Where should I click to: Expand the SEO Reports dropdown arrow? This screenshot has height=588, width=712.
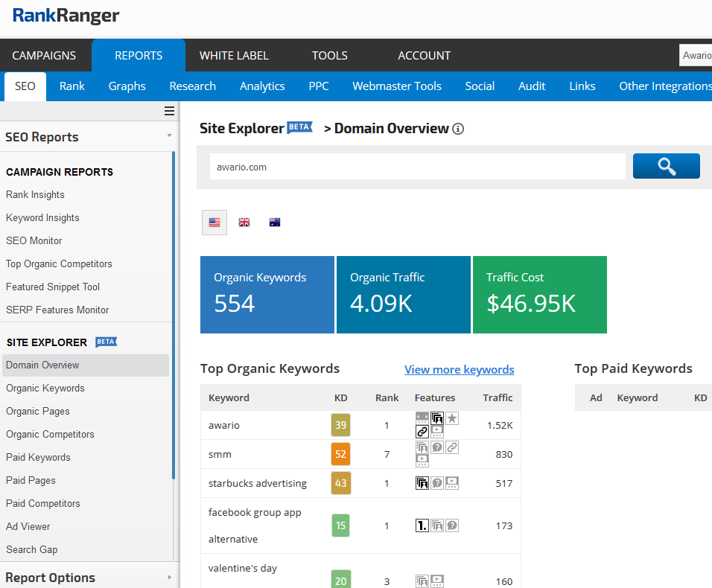tap(169, 135)
